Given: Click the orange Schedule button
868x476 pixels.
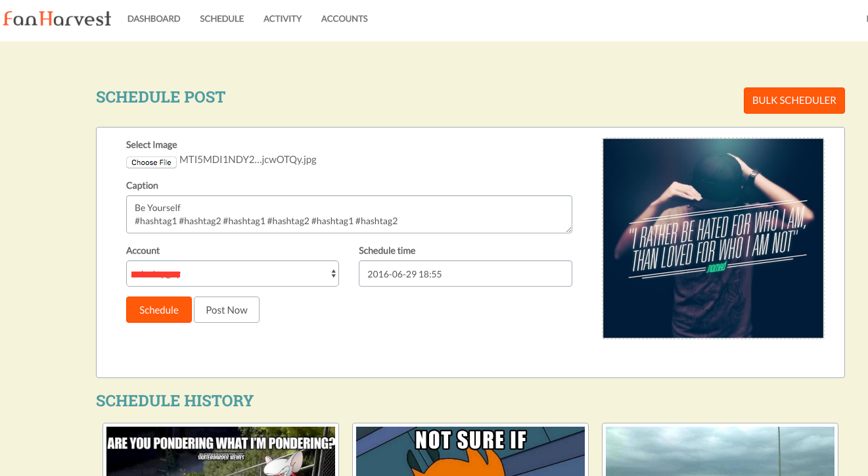Looking at the screenshot, I should pyautogui.click(x=159, y=310).
